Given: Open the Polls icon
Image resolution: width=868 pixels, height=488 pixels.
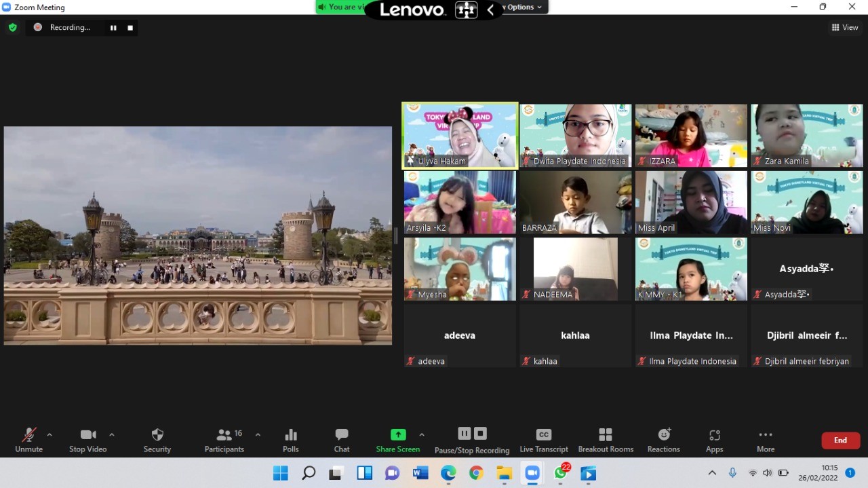Looking at the screenshot, I should pyautogui.click(x=291, y=435).
